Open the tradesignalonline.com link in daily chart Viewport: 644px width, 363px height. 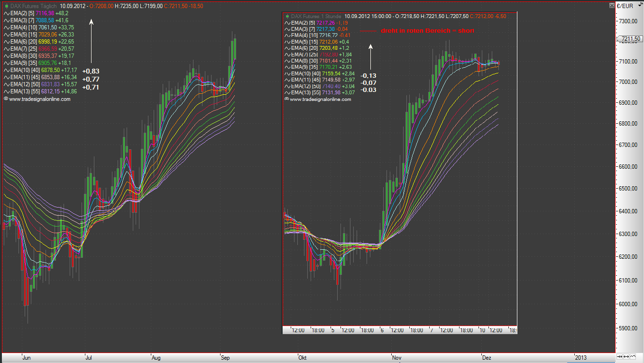coord(39,99)
